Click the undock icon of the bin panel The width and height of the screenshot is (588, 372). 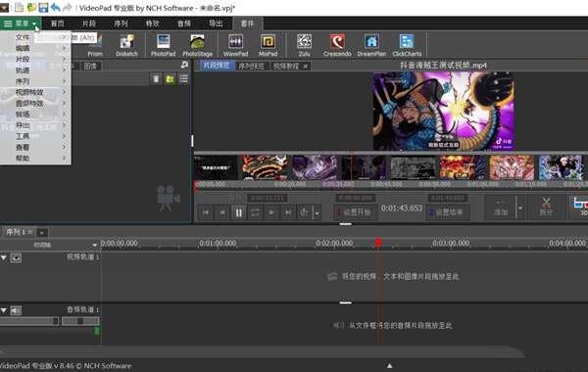pyautogui.click(x=184, y=66)
